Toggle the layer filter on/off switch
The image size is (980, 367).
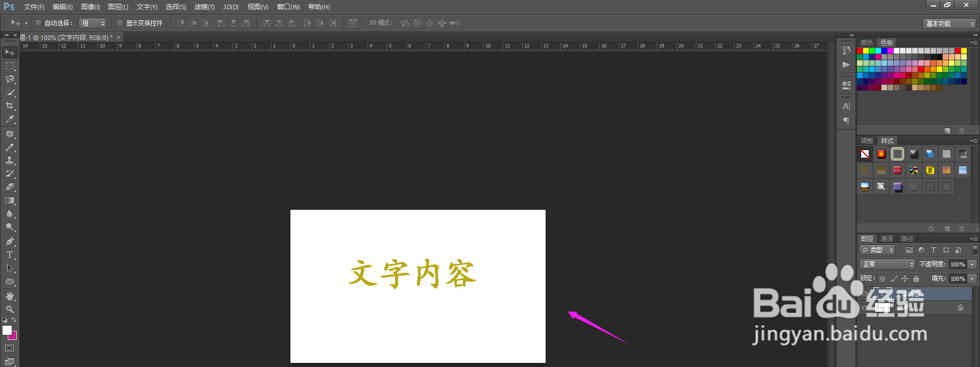pos(975,250)
